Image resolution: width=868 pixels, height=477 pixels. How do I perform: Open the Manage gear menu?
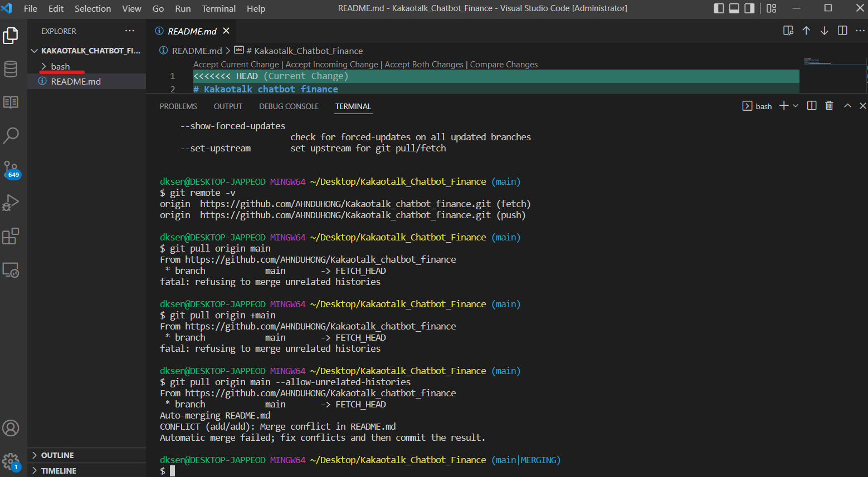click(11, 461)
